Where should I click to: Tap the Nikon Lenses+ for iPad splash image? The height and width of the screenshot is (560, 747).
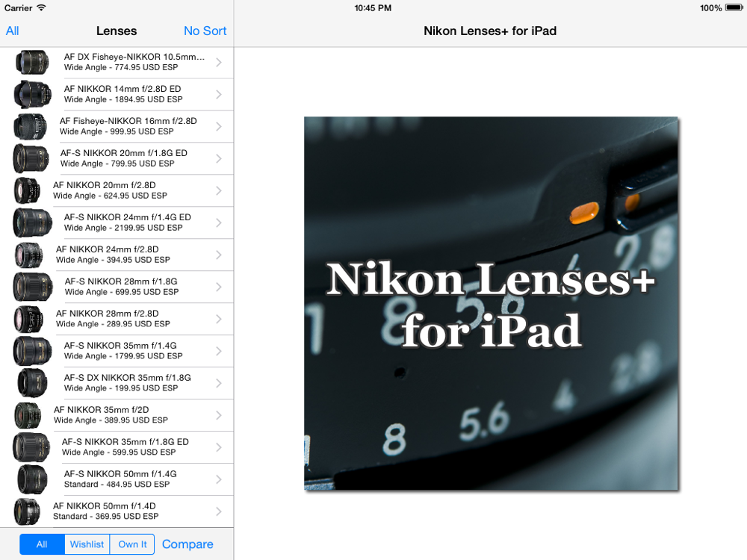pyautogui.click(x=492, y=303)
